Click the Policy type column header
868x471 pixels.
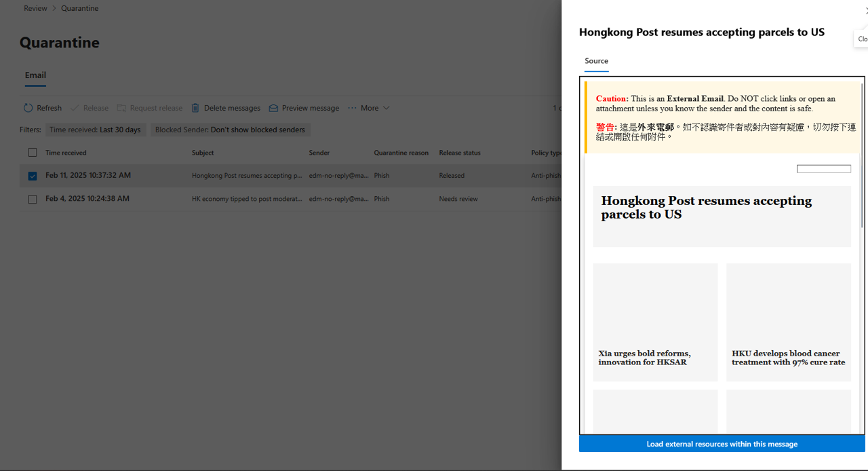[x=547, y=153]
